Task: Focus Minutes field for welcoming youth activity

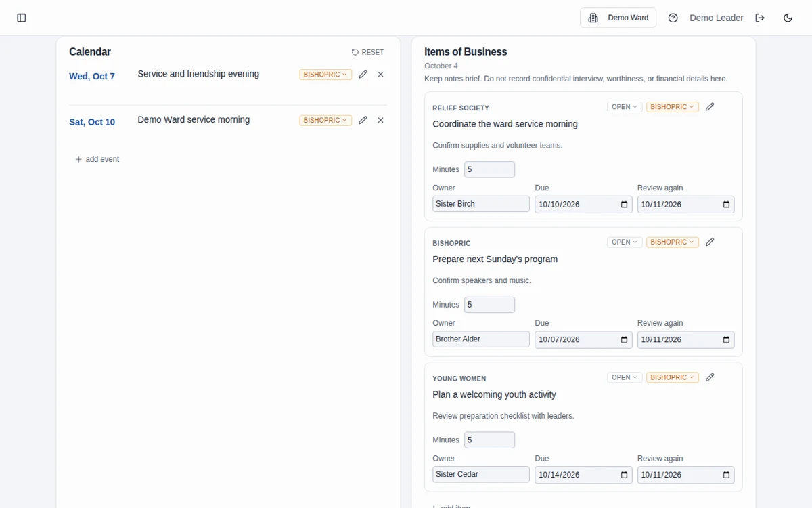Action: [489, 440]
